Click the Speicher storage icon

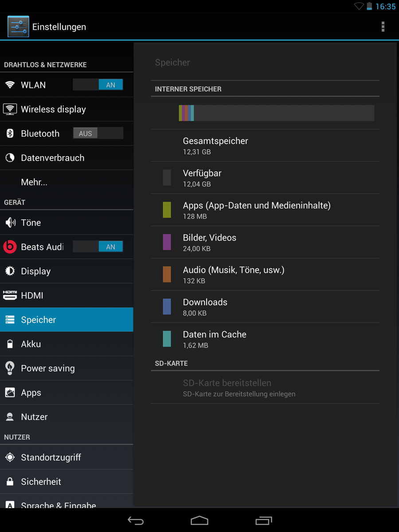click(x=10, y=320)
